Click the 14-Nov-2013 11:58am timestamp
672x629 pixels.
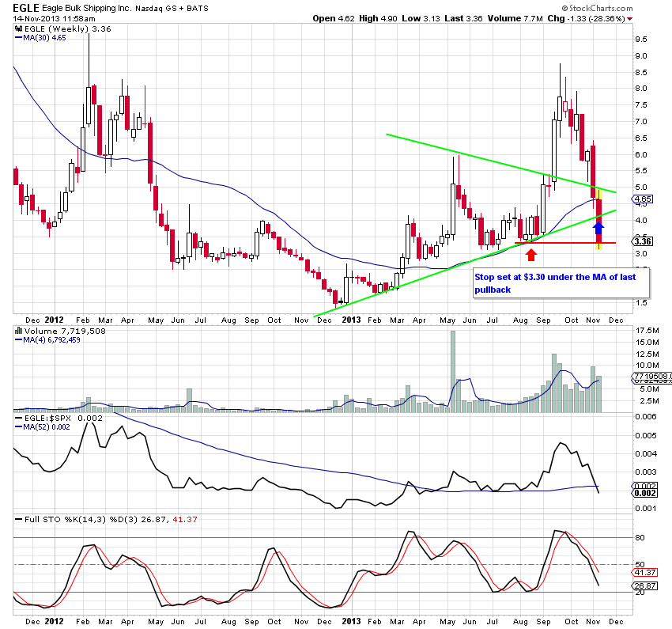click(54, 18)
